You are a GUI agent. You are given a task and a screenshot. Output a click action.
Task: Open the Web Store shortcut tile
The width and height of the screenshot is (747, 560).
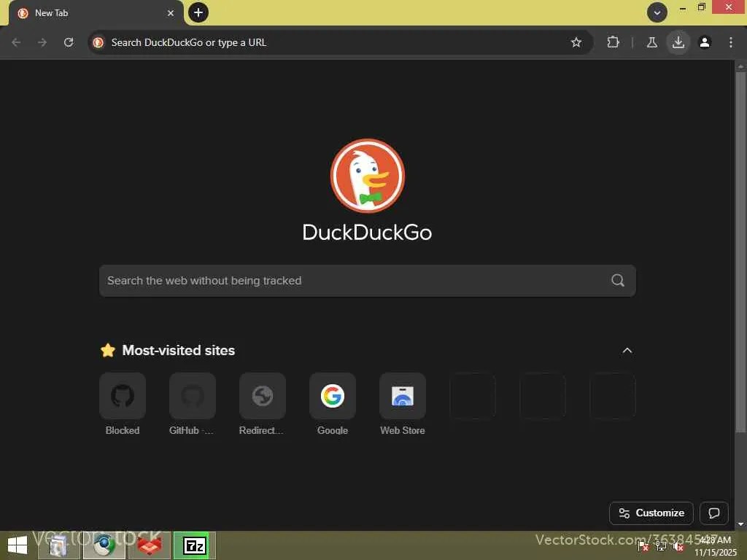click(403, 404)
